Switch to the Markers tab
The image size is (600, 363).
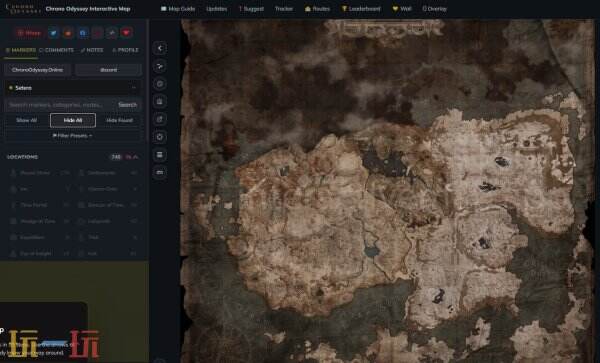click(x=21, y=50)
